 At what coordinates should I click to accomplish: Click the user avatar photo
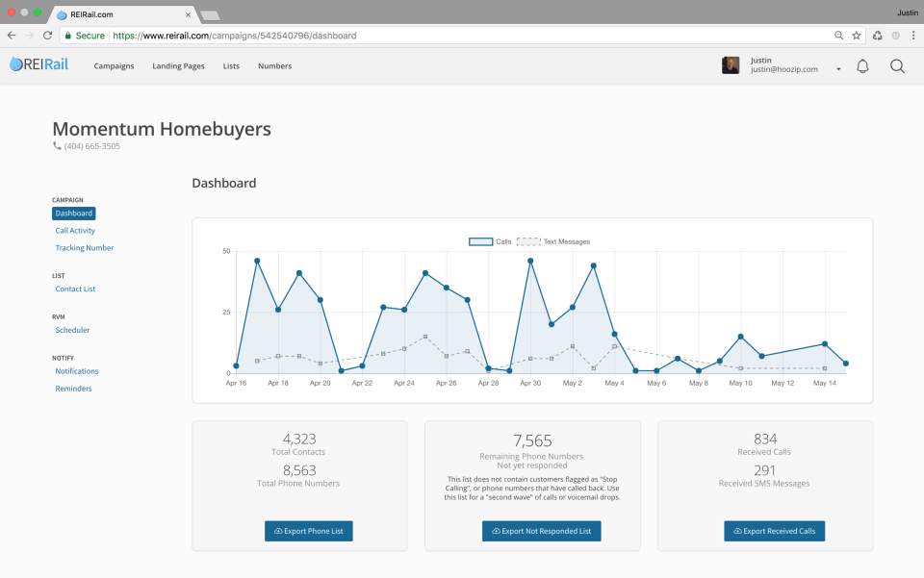[731, 65]
